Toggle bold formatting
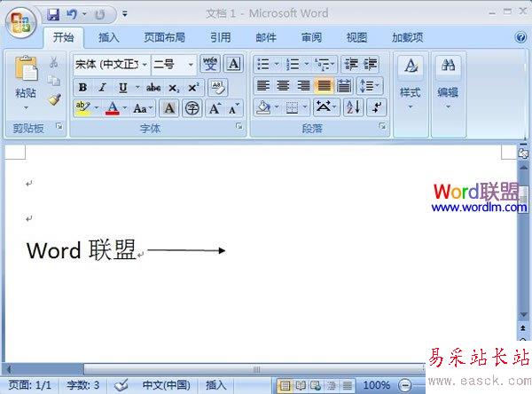 click(82, 88)
